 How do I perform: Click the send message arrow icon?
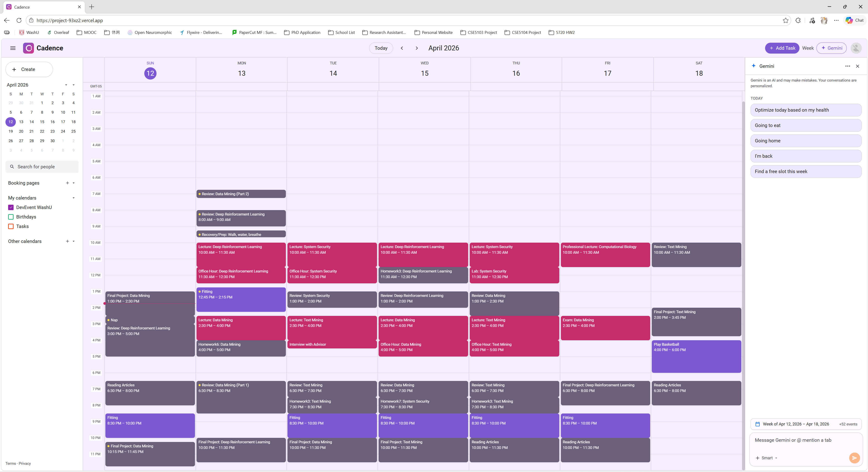854,458
